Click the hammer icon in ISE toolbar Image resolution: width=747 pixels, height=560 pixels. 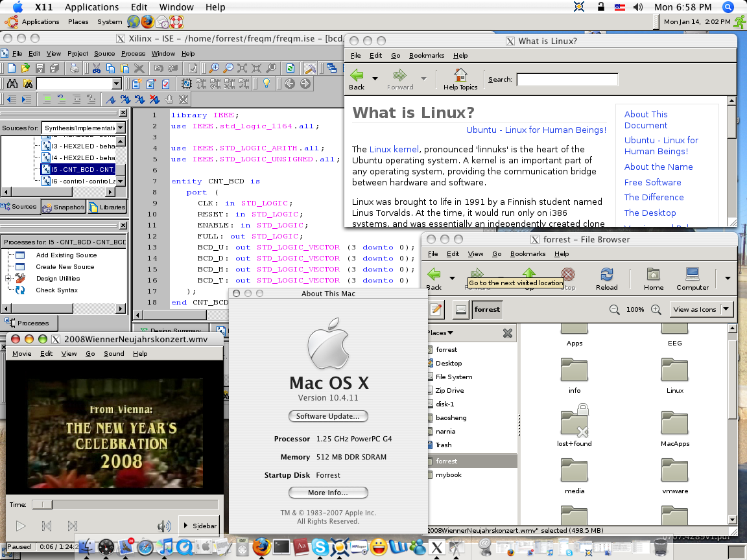point(310,69)
